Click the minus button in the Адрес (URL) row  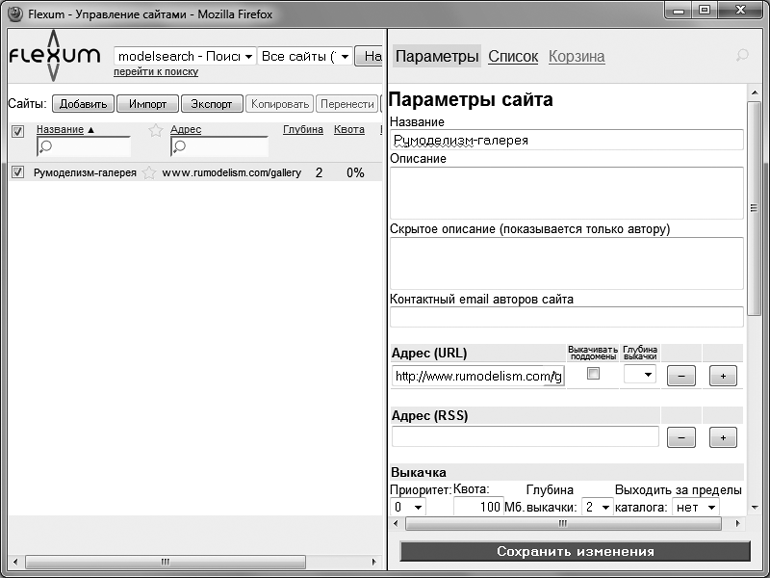pyautogui.click(x=680, y=376)
